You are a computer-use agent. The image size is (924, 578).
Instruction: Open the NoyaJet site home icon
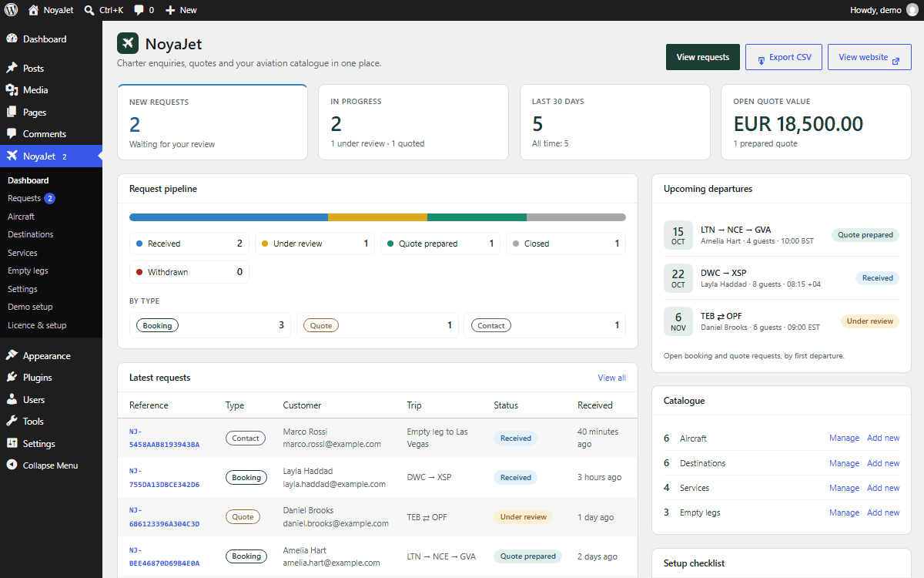click(x=33, y=10)
